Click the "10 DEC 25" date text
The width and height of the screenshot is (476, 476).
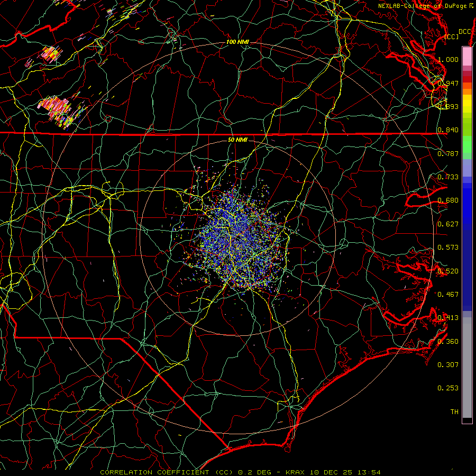point(331,472)
